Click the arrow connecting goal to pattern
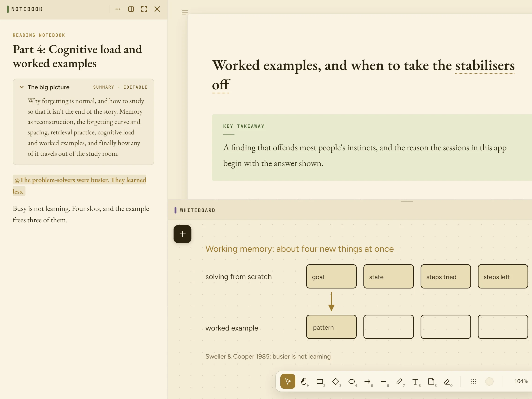Image resolution: width=532 pixels, height=399 pixels. pyautogui.click(x=331, y=302)
